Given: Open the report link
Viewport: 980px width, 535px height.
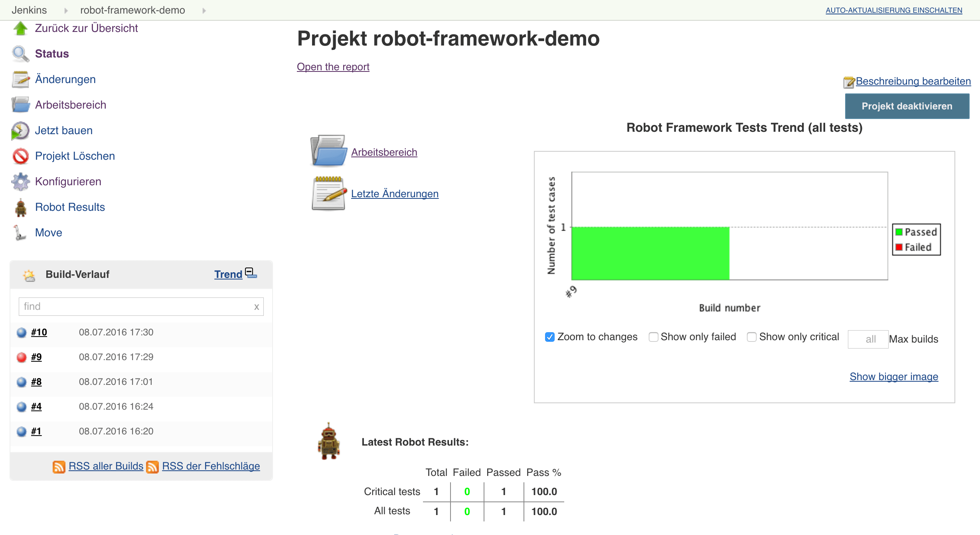Looking at the screenshot, I should (333, 67).
